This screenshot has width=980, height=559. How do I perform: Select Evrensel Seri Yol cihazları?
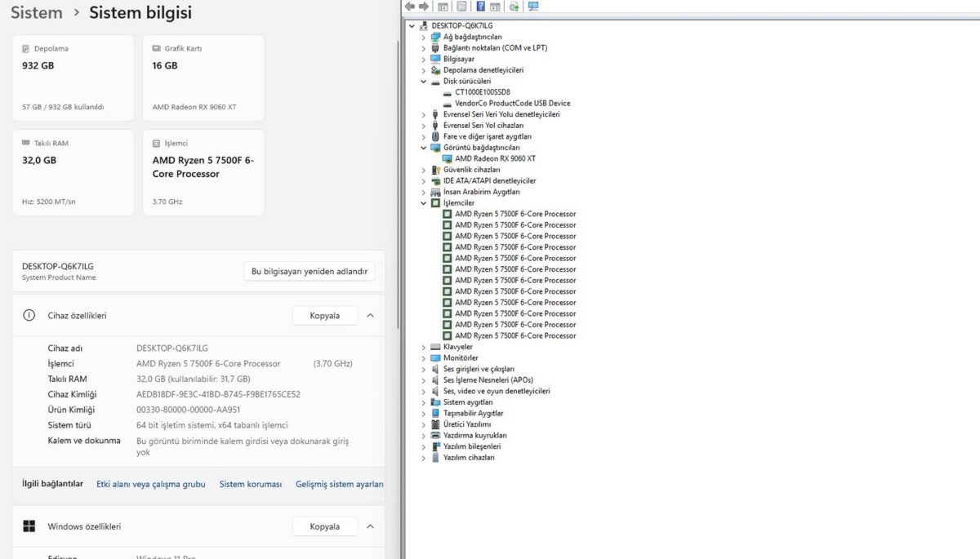click(x=483, y=126)
